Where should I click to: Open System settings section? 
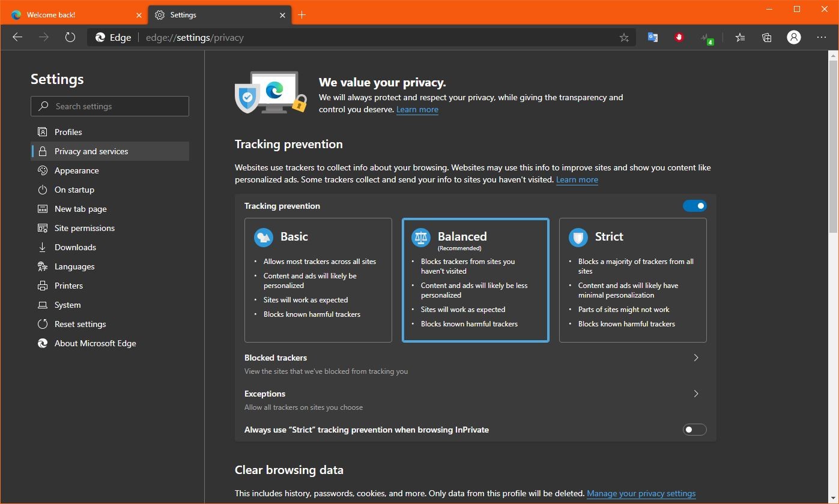(x=110, y=305)
